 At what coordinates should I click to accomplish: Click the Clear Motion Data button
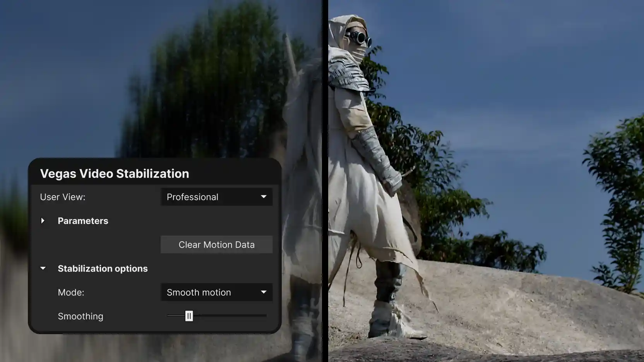pos(217,245)
